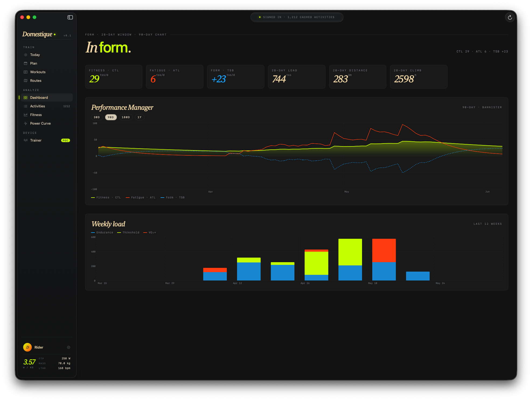The width and height of the screenshot is (532, 400).
Task: Click the refresh sync icon at top right
Action: pos(510,17)
